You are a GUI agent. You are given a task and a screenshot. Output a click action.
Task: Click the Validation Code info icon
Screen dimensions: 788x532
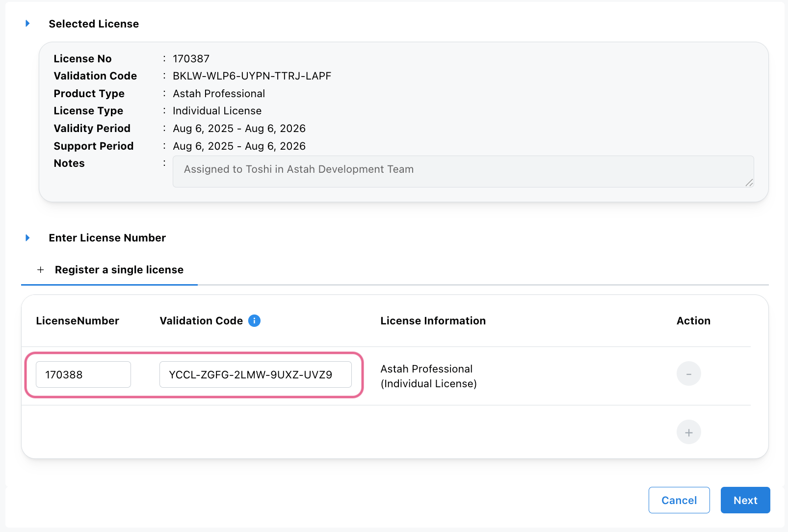(x=254, y=320)
